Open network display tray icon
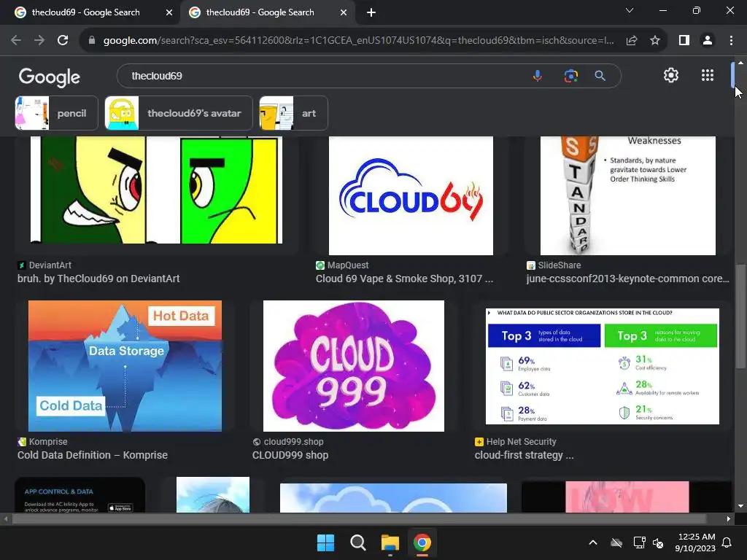 [x=639, y=542]
